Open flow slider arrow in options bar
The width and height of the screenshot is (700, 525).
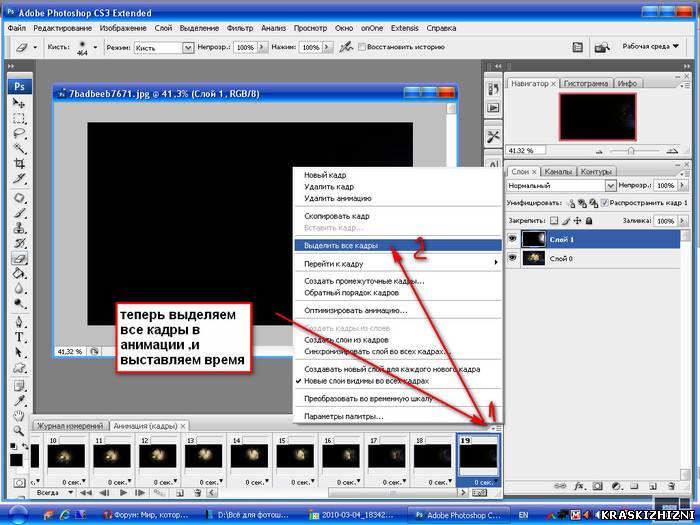point(328,47)
